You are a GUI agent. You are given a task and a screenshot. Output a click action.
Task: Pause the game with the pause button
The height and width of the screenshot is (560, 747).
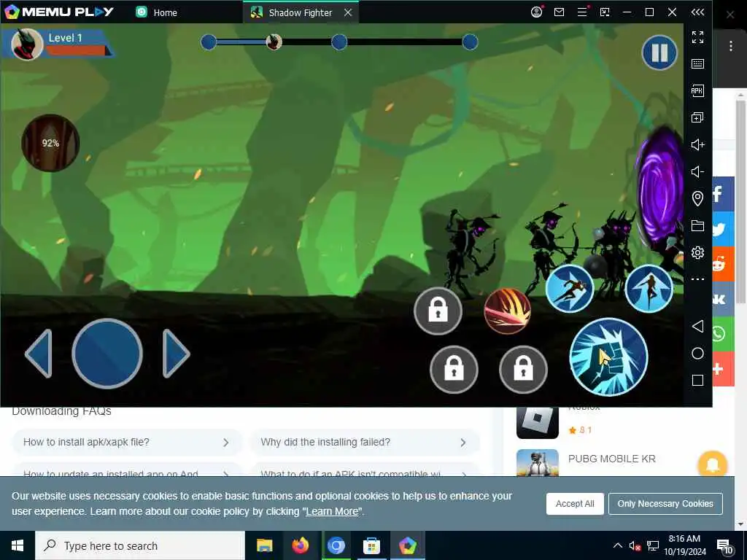(x=659, y=52)
